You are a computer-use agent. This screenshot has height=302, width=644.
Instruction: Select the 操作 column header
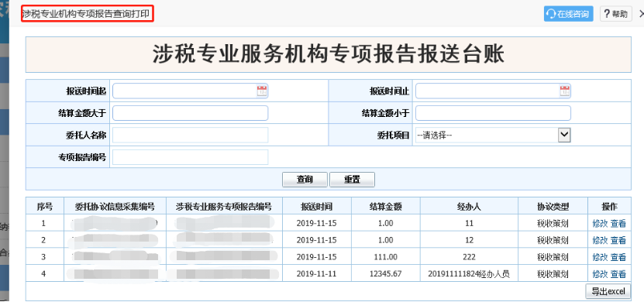point(609,207)
